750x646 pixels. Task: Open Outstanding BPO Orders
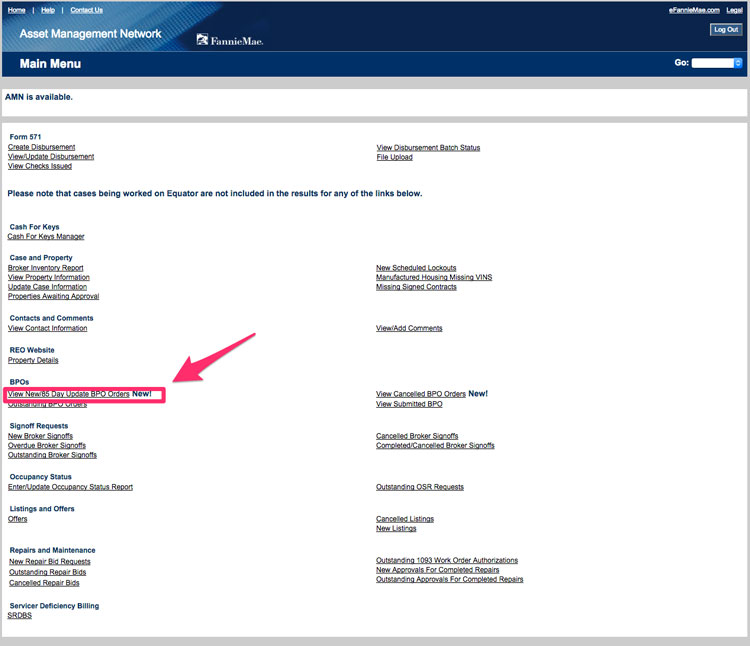[47, 405]
